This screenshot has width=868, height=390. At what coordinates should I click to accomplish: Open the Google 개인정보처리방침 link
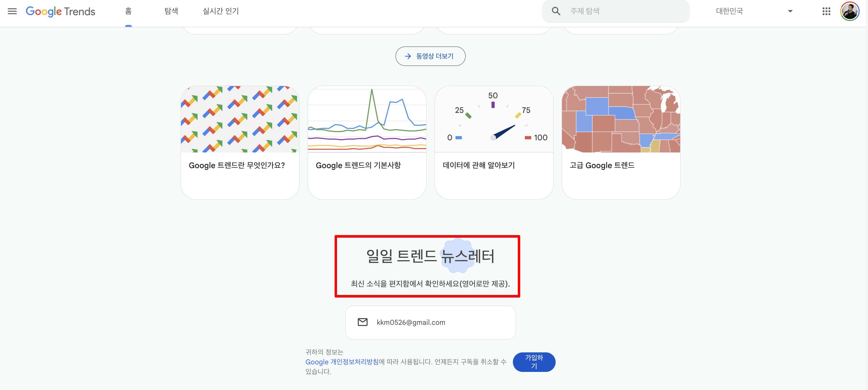[342, 362]
